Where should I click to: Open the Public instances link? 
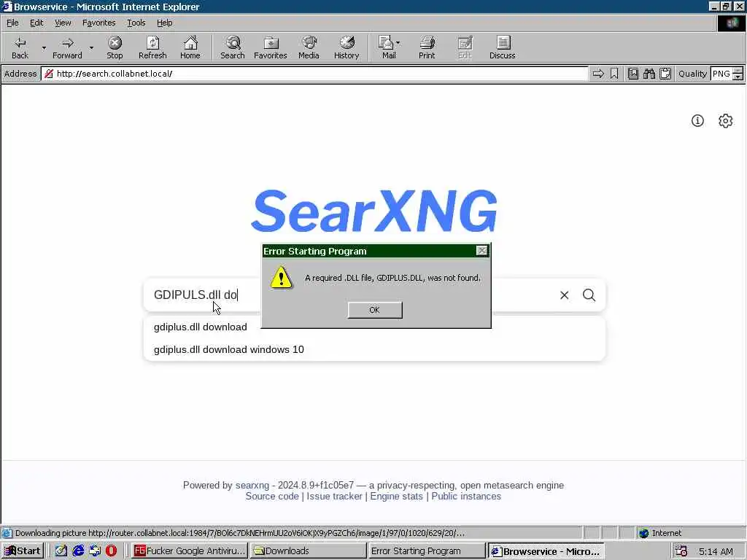point(466,496)
